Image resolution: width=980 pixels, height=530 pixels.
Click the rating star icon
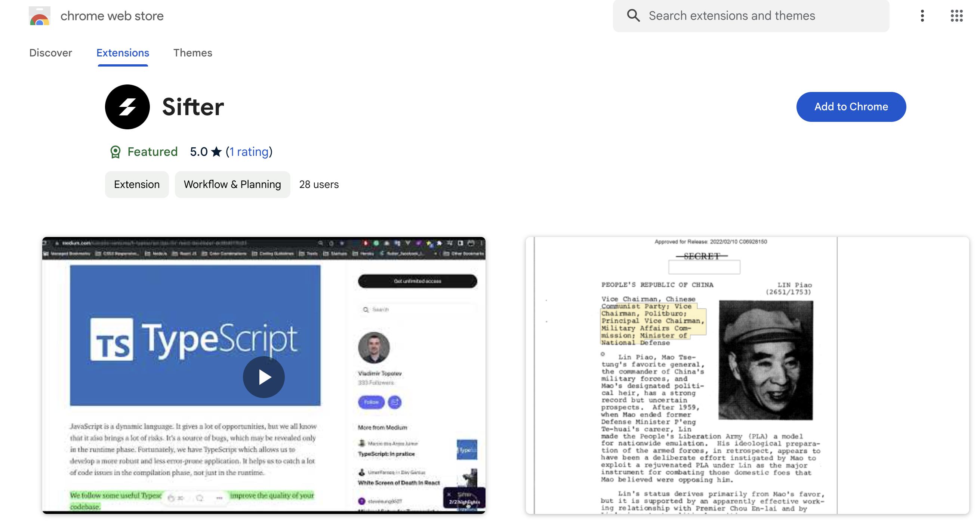click(216, 152)
